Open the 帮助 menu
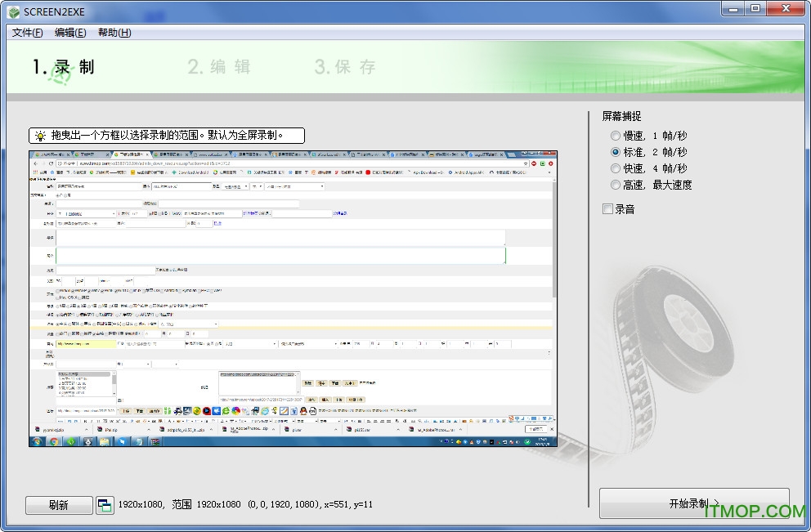 116,33
